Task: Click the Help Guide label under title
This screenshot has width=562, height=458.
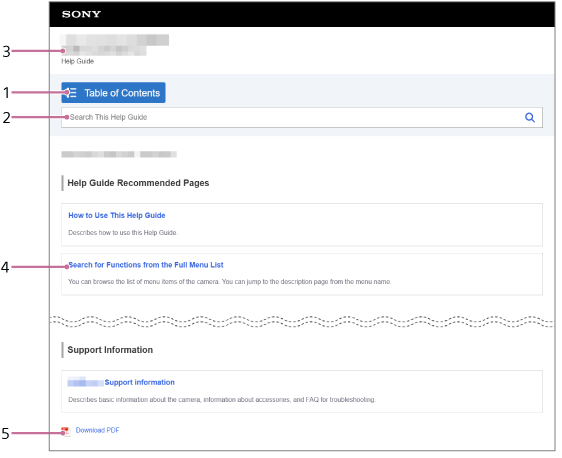Action: (77, 61)
